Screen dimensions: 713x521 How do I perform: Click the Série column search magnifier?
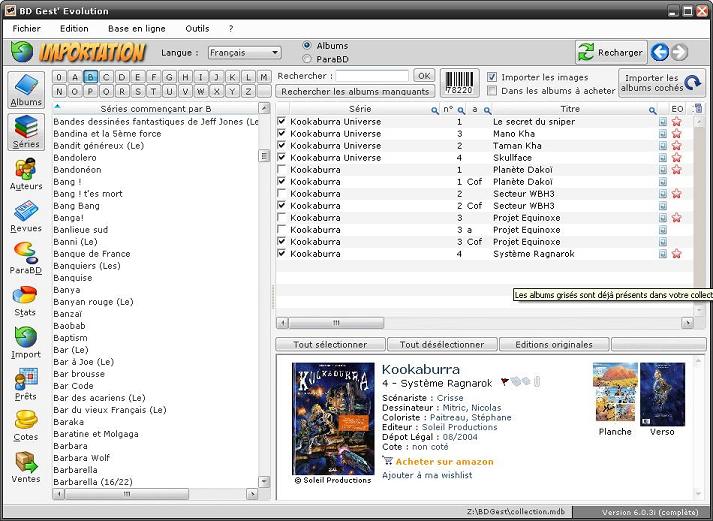[x=435, y=110]
